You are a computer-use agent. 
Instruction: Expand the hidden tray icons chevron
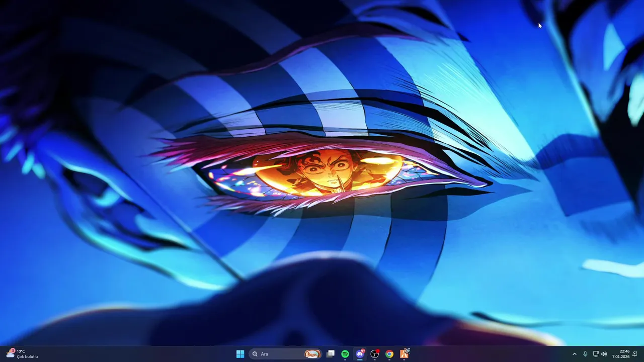[575, 354]
